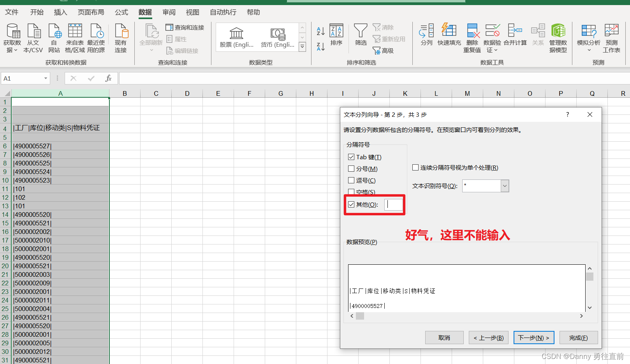This screenshot has height=364, width=630.
Task: Select the 股票 (Stocks) data type
Action: 236,38
